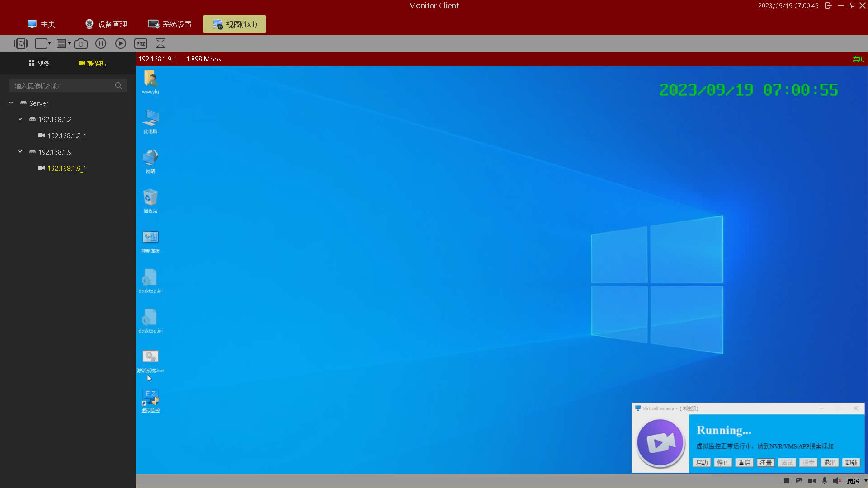Viewport: 868px width, 488px height.
Task: Pause all video with toolbar pause button
Action: (x=101, y=43)
